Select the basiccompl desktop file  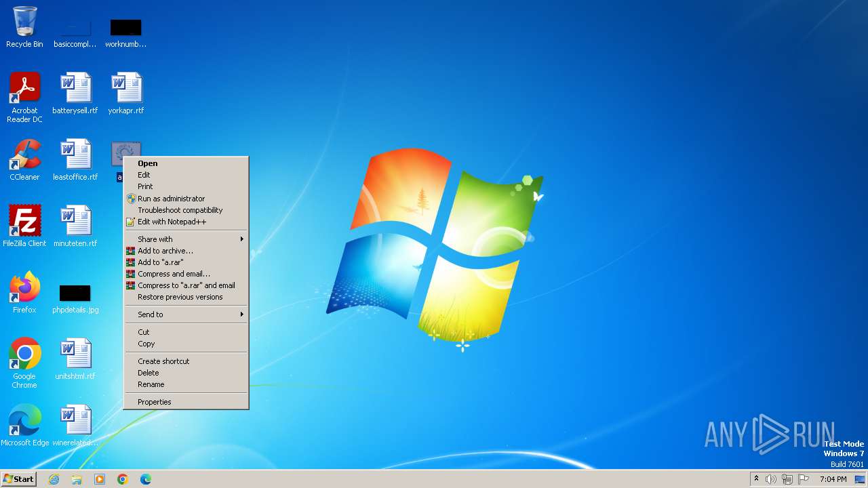coord(75,33)
